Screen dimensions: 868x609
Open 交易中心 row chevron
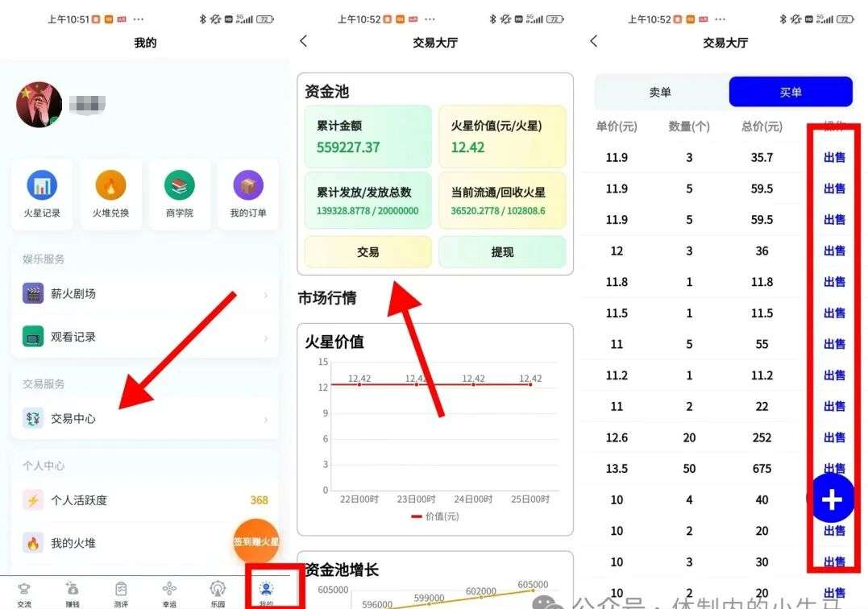(x=266, y=420)
